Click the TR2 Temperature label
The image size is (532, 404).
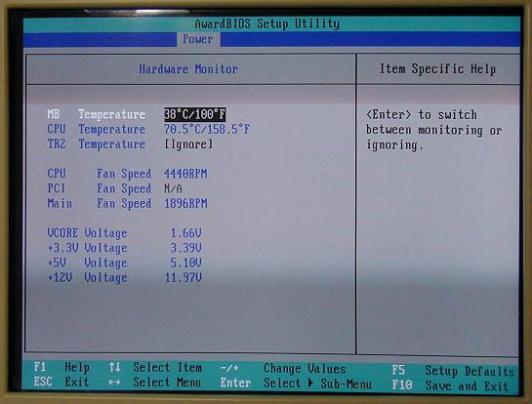97,144
